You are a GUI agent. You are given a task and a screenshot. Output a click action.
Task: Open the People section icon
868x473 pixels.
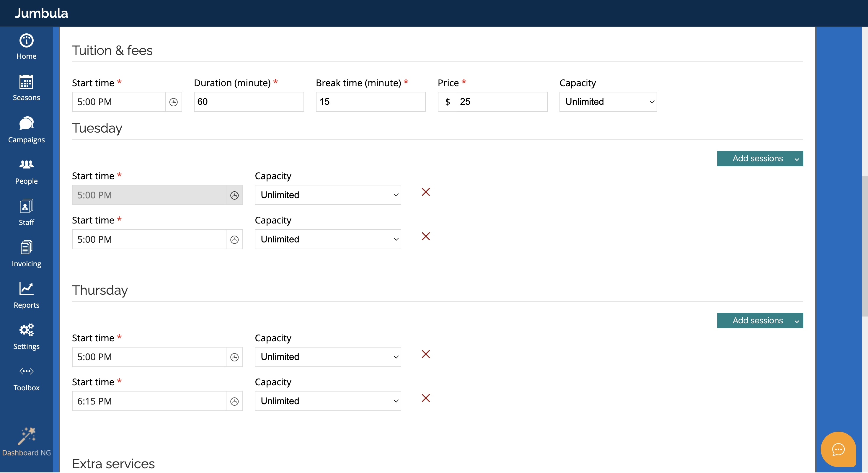(26, 165)
